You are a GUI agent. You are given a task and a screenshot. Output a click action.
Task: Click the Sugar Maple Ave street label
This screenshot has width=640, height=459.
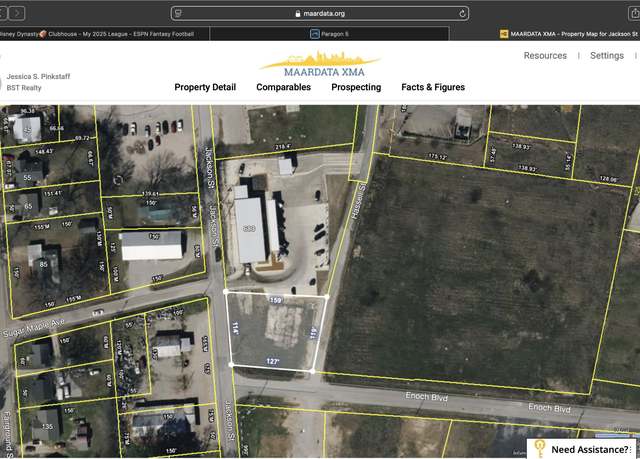click(33, 328)
